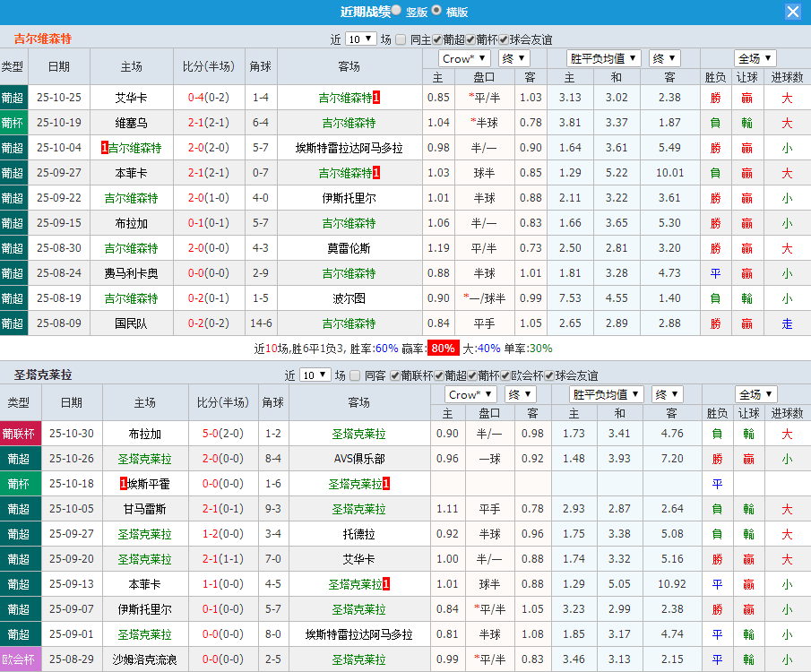Uncheck the 球会友谊 checkbox in the top filter row
This screenshot has width=811, height=672.
(x=504, y=39)
